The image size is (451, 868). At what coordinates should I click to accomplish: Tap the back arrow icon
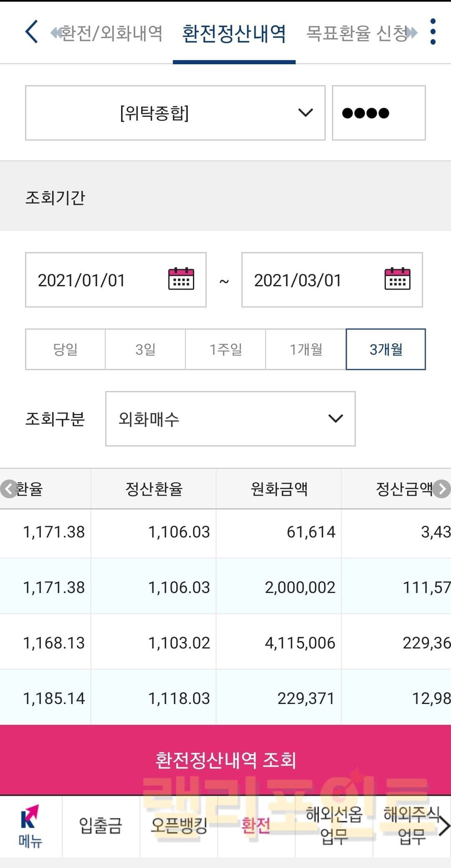(x=32, y=32)
